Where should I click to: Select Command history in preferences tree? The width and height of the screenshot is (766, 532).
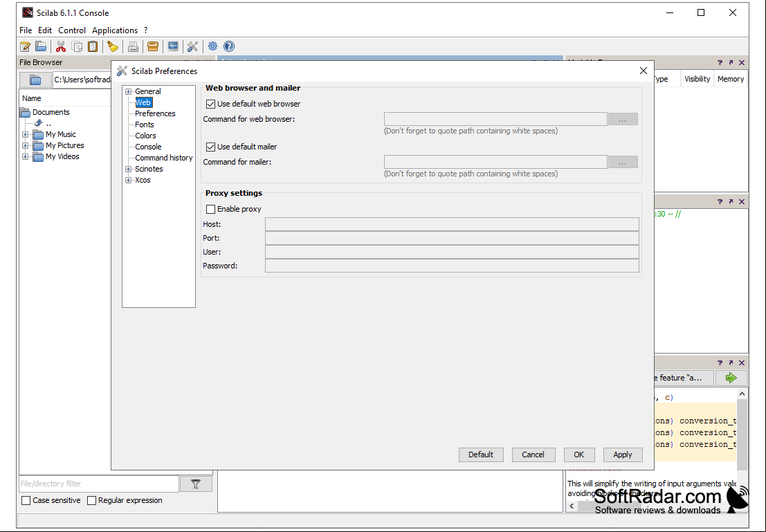(x=164, y=158)
